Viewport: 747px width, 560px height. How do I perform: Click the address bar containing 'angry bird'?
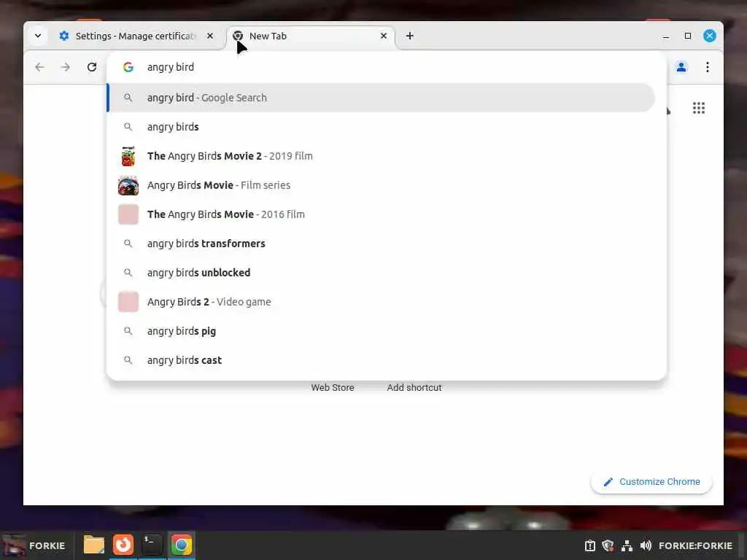(x=386, y=67)
